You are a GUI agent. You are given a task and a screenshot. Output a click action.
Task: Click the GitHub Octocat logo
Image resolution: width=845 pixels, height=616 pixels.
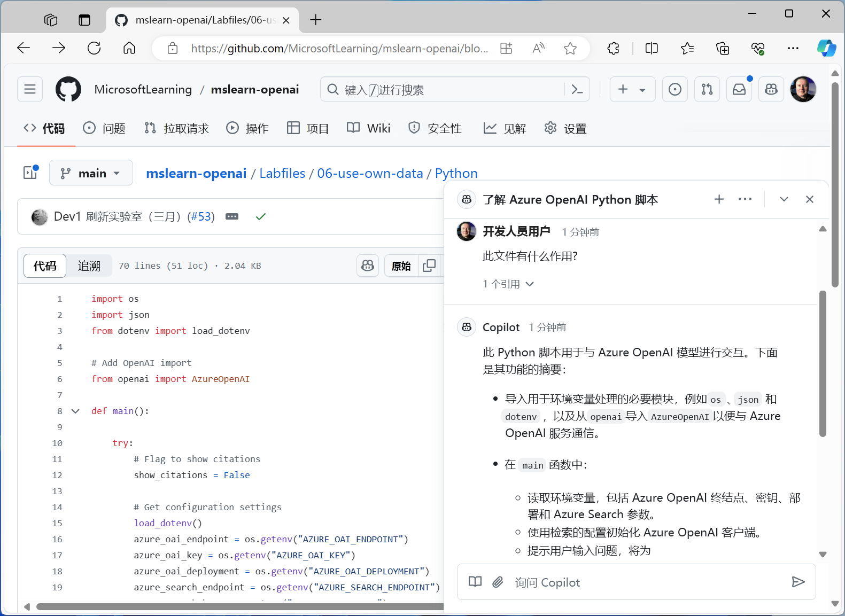tap(68, 89)
